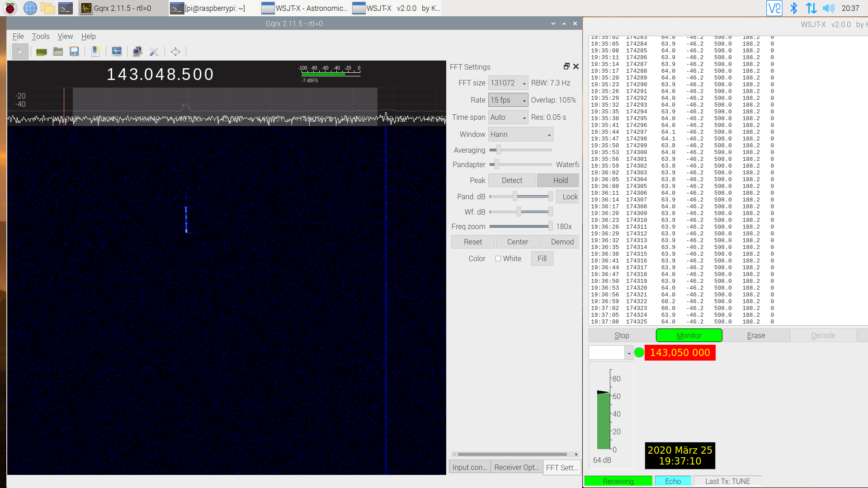This screenshot has height=488, width=868.
Task: Adjust the Pandapter/Waterfall split slider
Action: click(521, 164)
